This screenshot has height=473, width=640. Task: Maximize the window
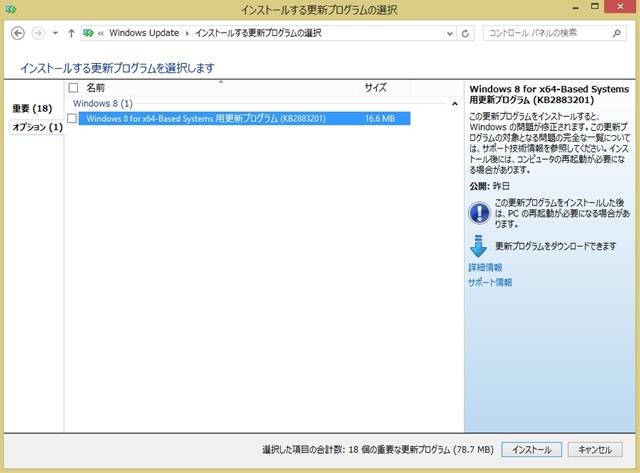[x=595, y=7]
